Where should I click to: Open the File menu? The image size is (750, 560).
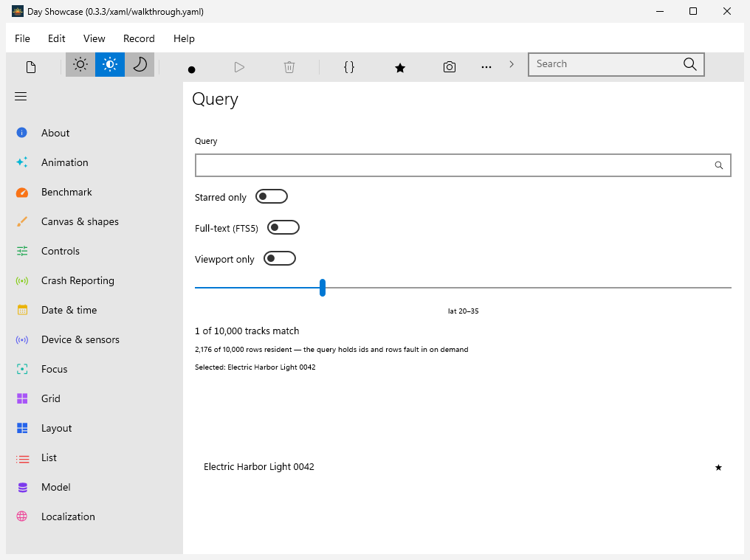(22, 39)
